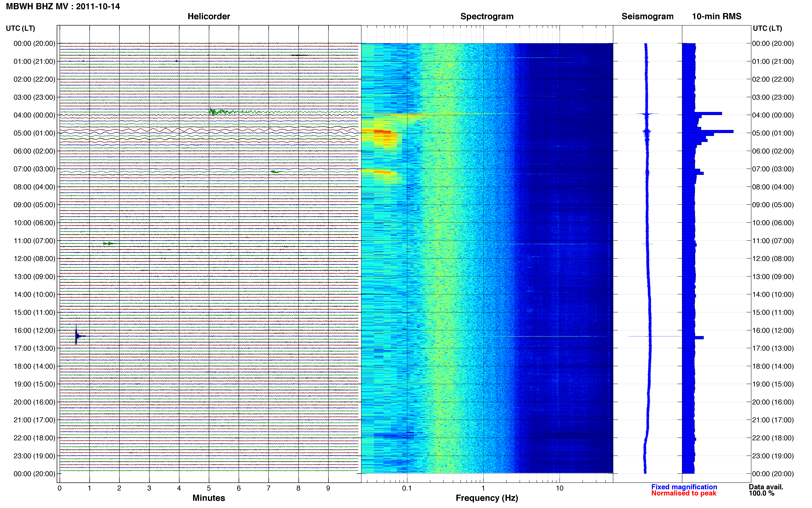Click the '100.0 %' data availability value
812x508 pixels.
762,493
